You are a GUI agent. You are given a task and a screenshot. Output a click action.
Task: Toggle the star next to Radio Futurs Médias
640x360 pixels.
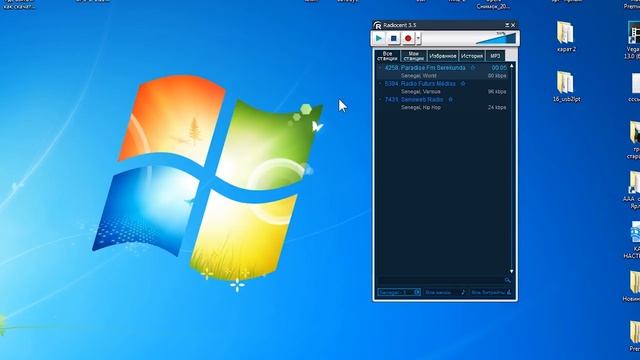pyautogui.click(x=463, y=84)
